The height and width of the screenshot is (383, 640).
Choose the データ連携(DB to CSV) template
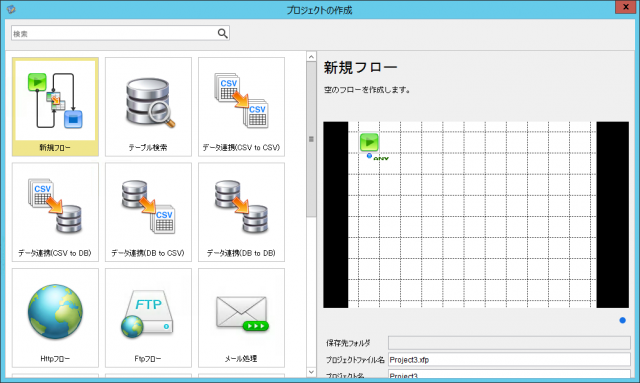pyautogui.click(x=148, y=212)
